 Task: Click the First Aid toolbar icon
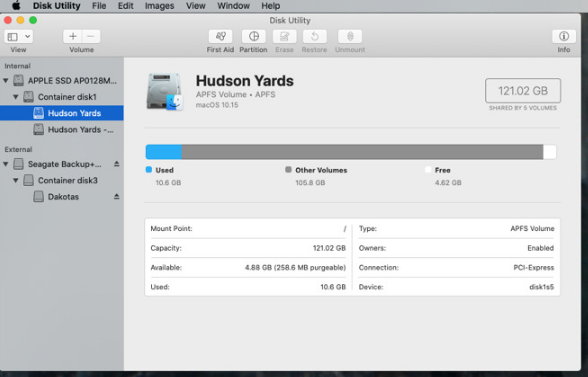click(x=220, y=36)
